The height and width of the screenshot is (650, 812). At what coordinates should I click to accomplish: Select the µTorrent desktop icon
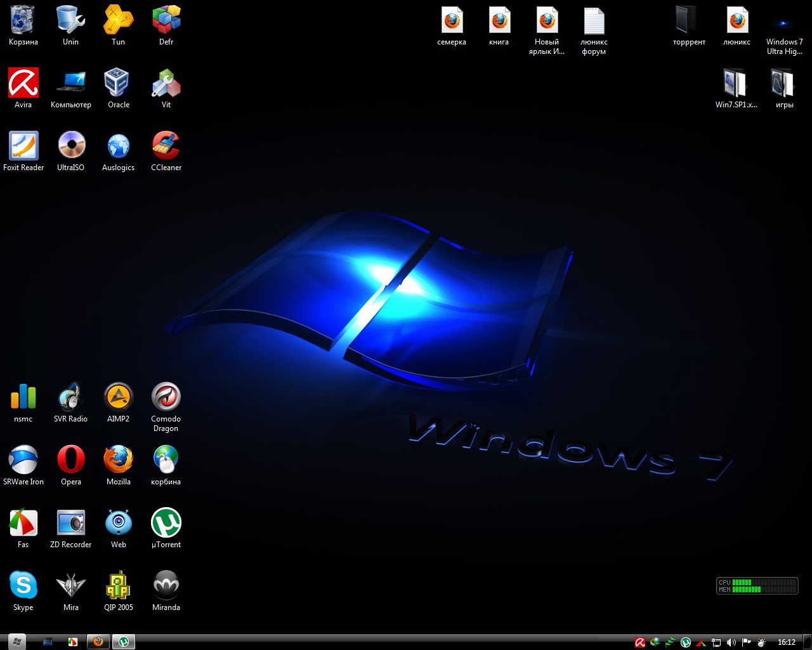point(166,528)
